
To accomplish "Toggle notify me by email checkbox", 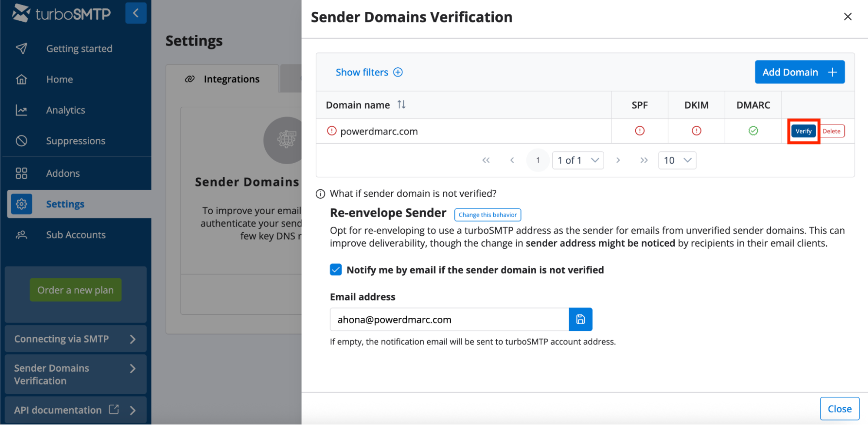I will click(x=336, y=270).
